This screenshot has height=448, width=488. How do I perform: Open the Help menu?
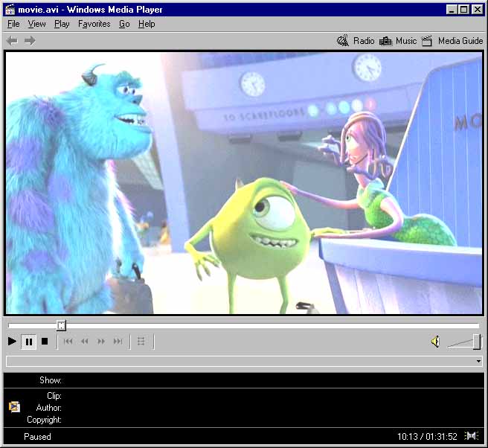(147, 24)
